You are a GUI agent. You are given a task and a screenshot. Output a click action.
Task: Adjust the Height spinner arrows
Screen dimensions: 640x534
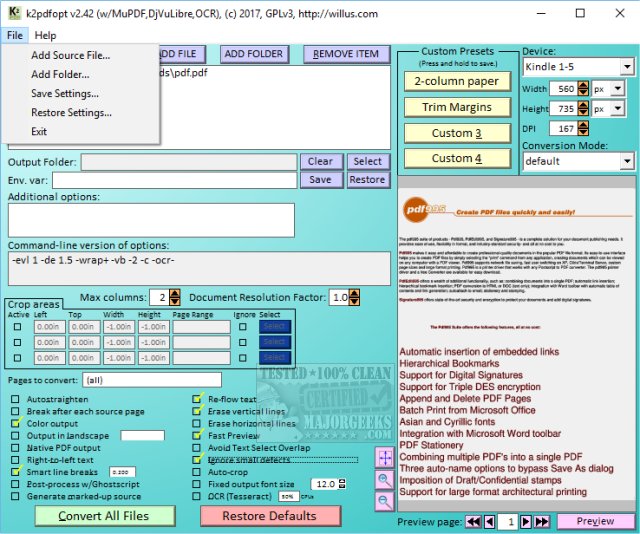click(x=584, y=109)
